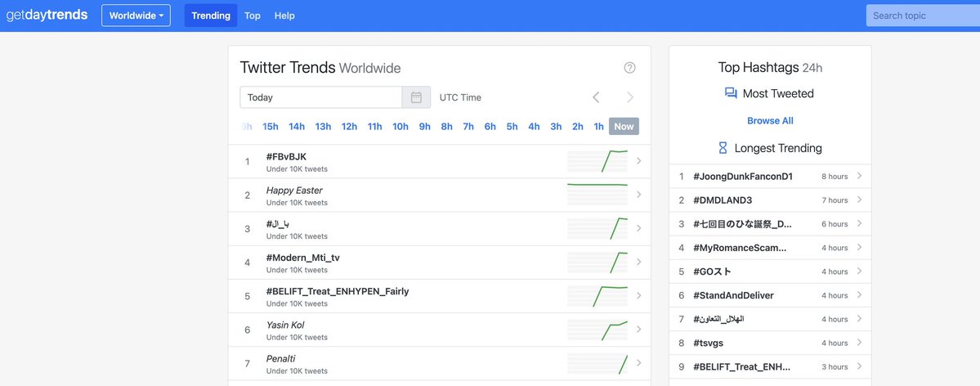Expand chevron on #StandAndDeliver row
980x386 pixels.
pyautogui.click(x=859, y=294)
